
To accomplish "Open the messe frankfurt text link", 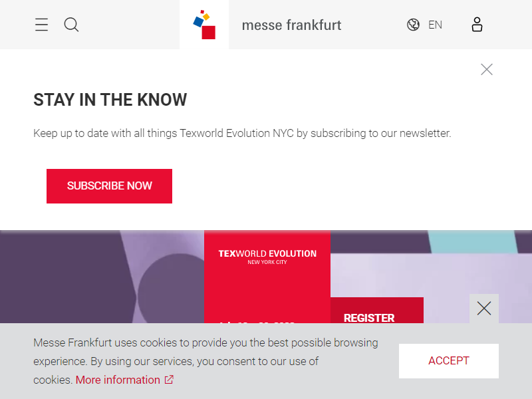I will [291, 25].
